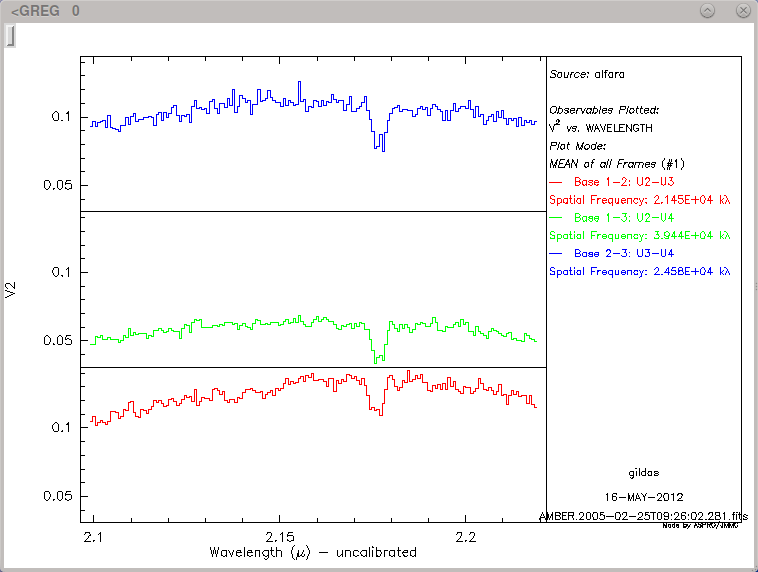
Task: Click the green line sample in the legend
Action: [555, 218]
